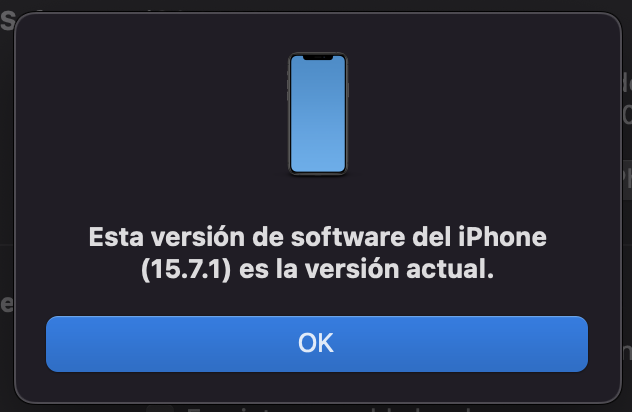The width and height of the screenshot is (632, 412).
Task: Click the notch on the iPhone icon
Action: pos(318,58)
